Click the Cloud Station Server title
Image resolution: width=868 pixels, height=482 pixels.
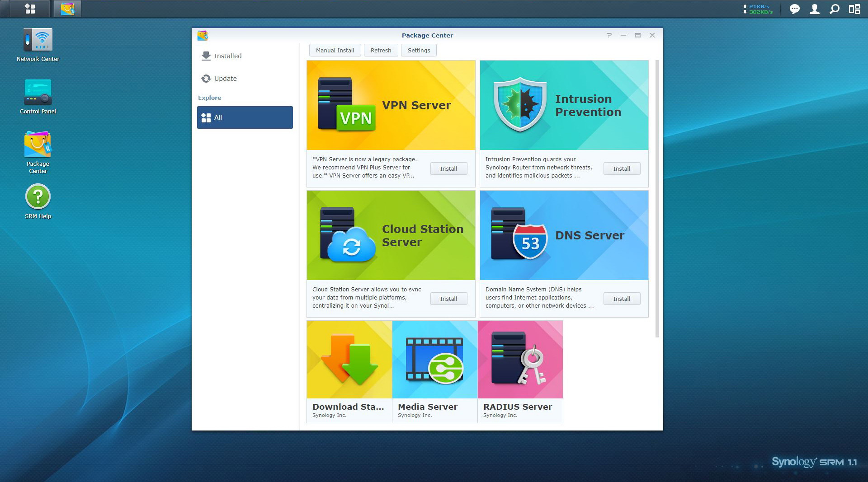click(x=423, y=235)
